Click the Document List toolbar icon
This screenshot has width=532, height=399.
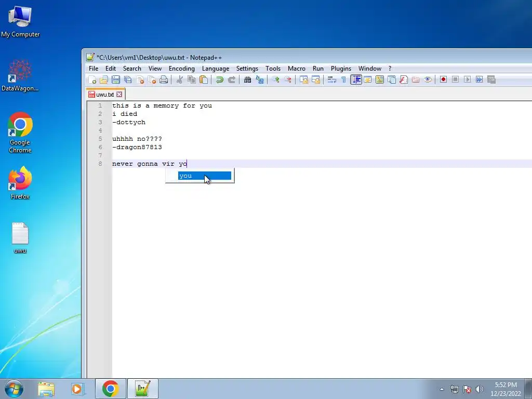click(x=392, y=79)
